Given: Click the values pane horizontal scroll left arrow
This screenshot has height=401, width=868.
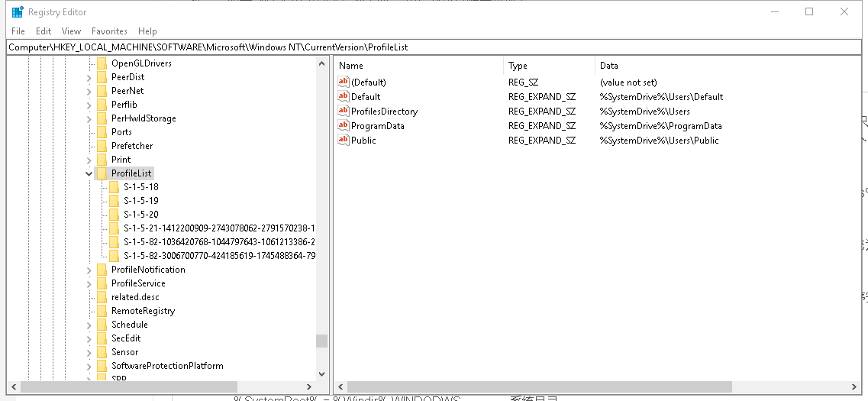Looking at the screenshot, I should pyautogui.click(x=340, y=386).
